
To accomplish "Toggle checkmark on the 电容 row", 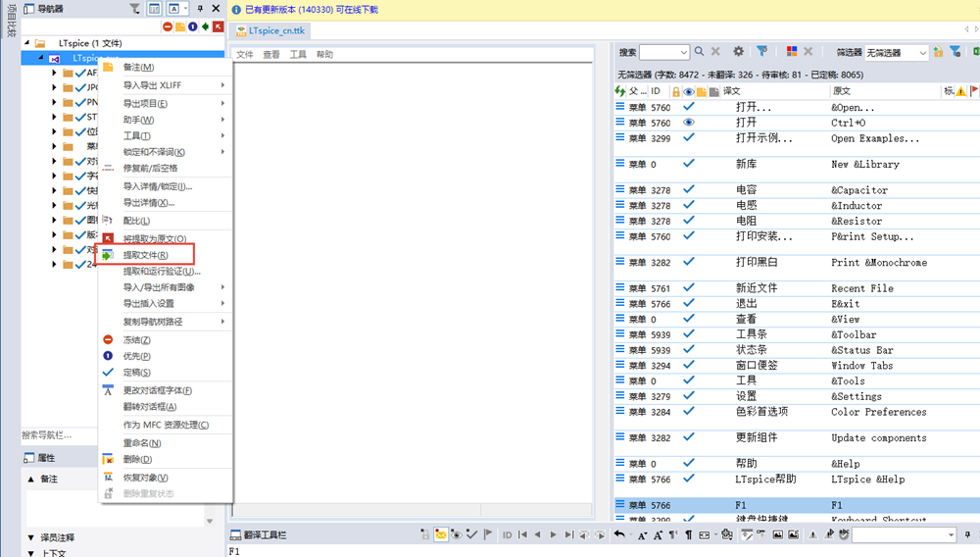I will tap(689, 189).
